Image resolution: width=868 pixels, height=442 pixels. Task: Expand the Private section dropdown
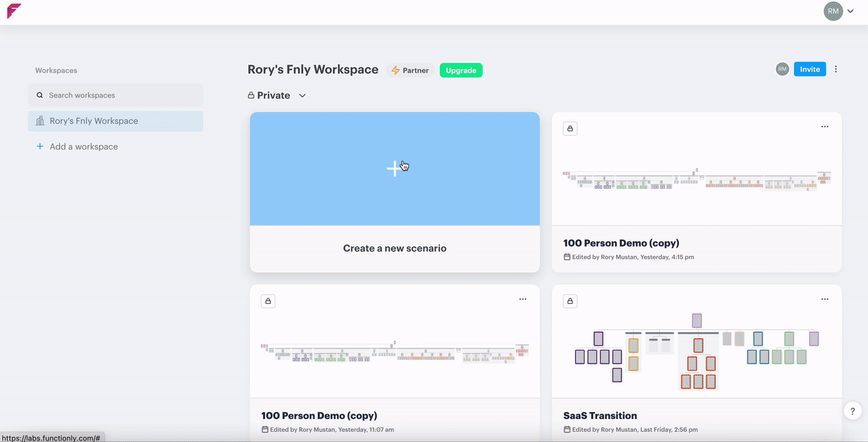click(x=302, y=96)
